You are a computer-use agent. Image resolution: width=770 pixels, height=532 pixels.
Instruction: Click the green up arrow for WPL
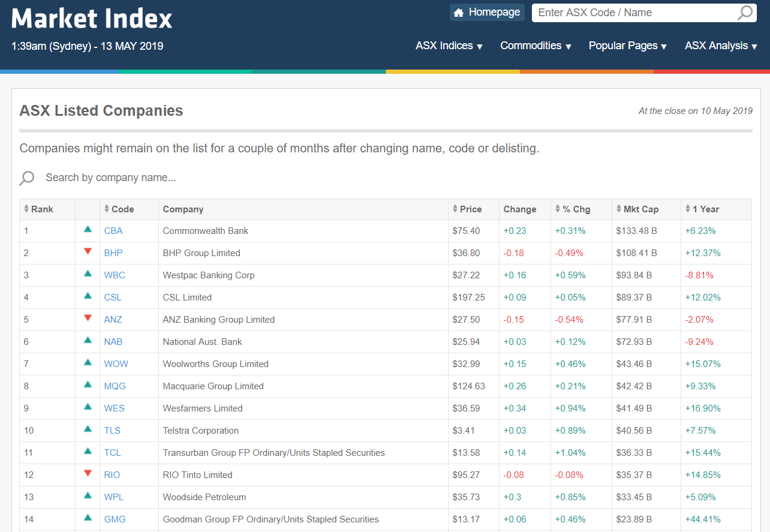pyautogui.click(x=88, y=495)
